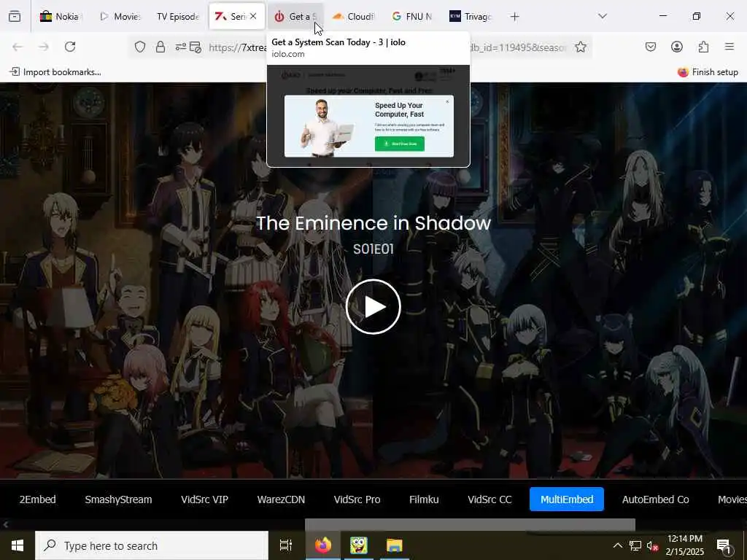Image resolution: width=747 pixels, height=560 pixels.
Task: Go back with the back arrow
Action: [18, 47]
